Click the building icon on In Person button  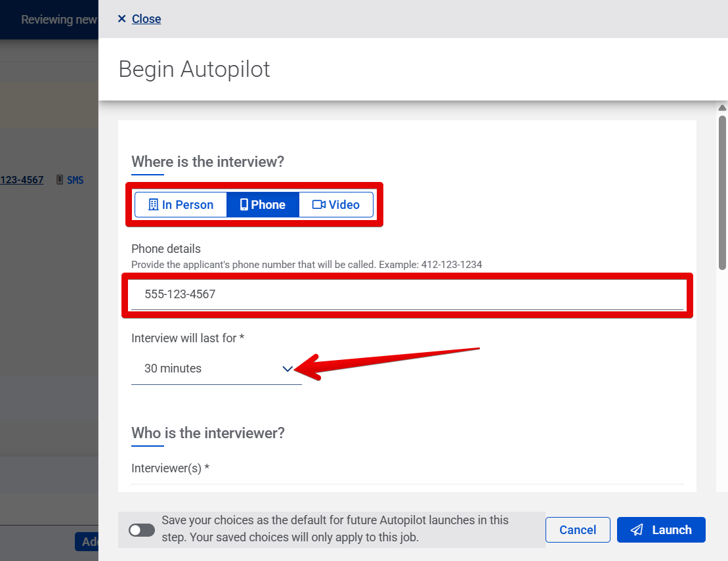coord(154,204)
